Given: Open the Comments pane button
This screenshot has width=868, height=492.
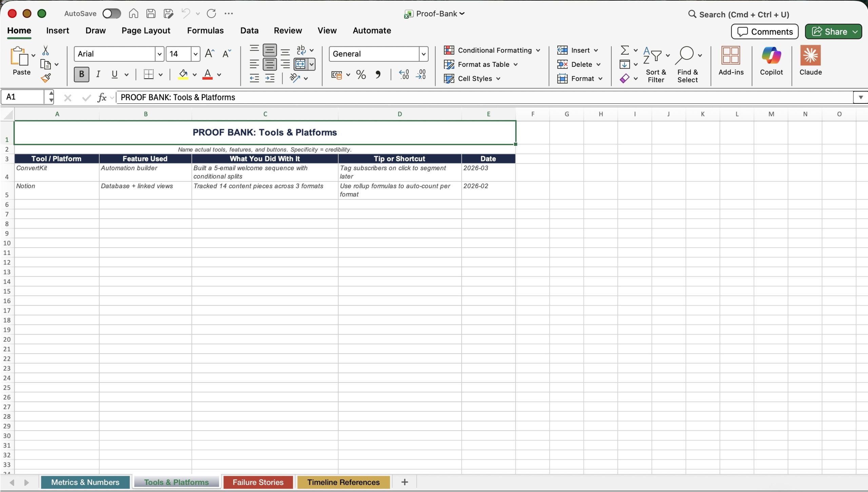Looking at the screenshot, I should click(x=765, y=32).
